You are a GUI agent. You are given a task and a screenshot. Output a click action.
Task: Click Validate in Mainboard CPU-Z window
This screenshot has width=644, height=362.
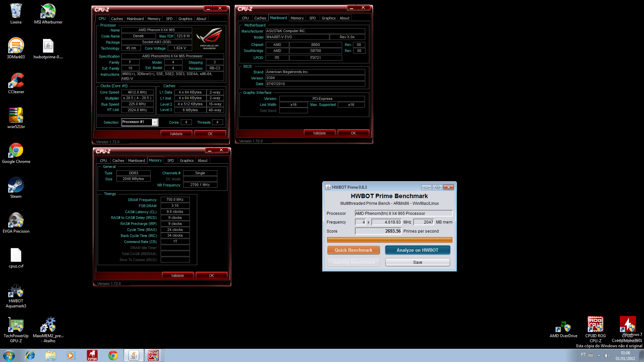(319, 133)
